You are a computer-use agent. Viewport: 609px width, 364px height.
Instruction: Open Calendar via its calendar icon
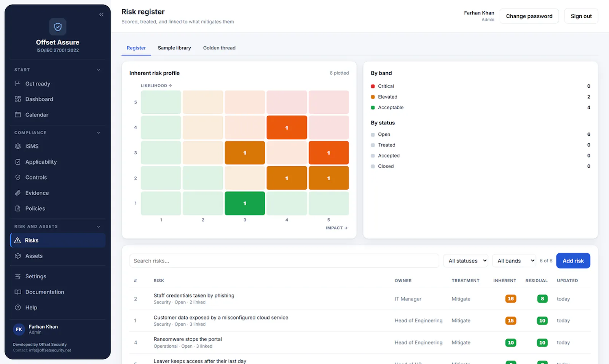pyautogui.click(x=18, y=114)
